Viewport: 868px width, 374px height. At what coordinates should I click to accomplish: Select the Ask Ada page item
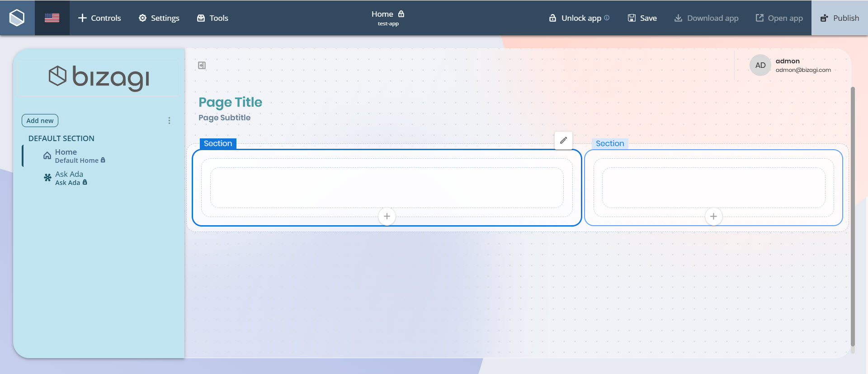(x=69, y=178)
